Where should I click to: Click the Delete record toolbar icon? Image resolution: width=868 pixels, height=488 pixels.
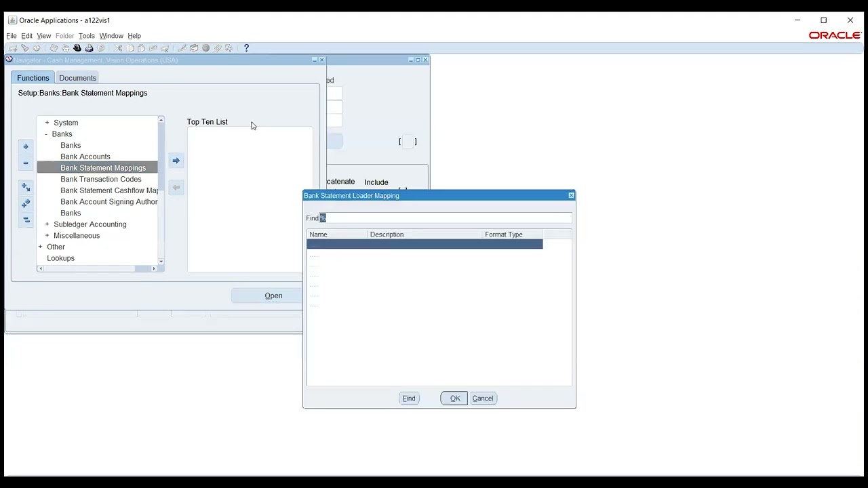tap(165, 48)
